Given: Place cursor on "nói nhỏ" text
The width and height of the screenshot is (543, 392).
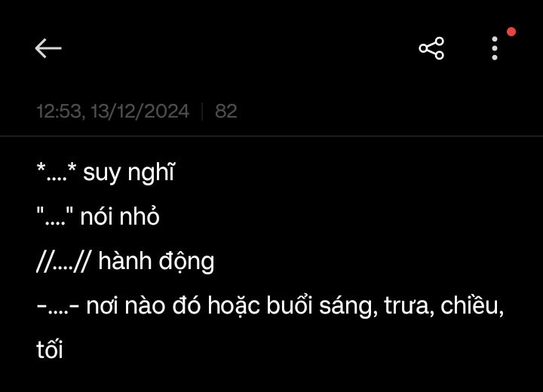Looking at the screenshot, I should [120, 217].
